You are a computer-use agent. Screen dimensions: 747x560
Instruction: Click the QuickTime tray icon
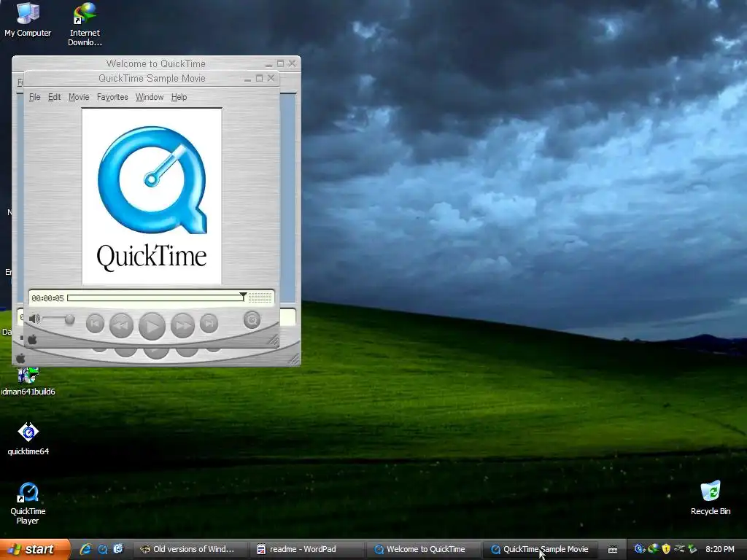639,549
